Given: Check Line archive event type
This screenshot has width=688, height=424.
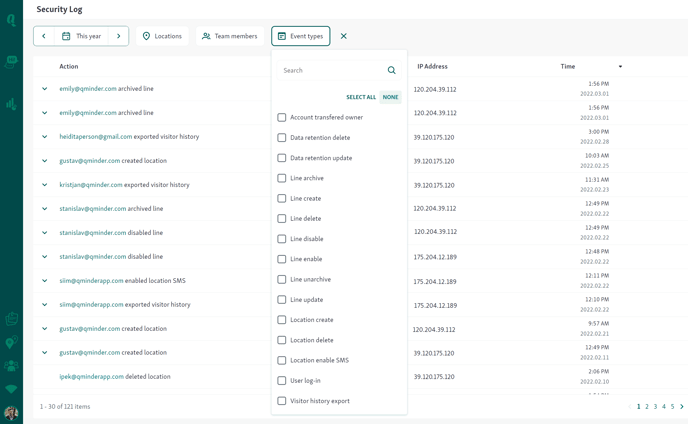Looking at the screenshot, I should point(282,178).
